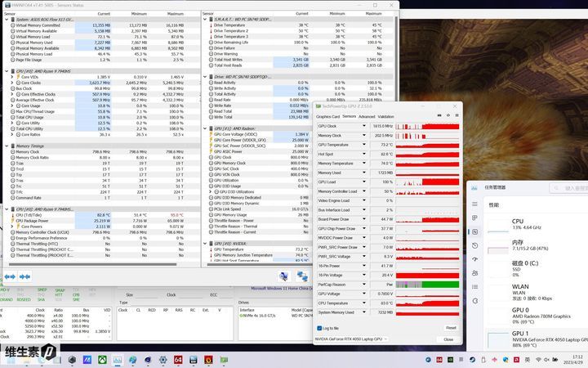Open Task Manager Processes sidebar icon
The image size is (588, 368).
click(x=474, y=218)
